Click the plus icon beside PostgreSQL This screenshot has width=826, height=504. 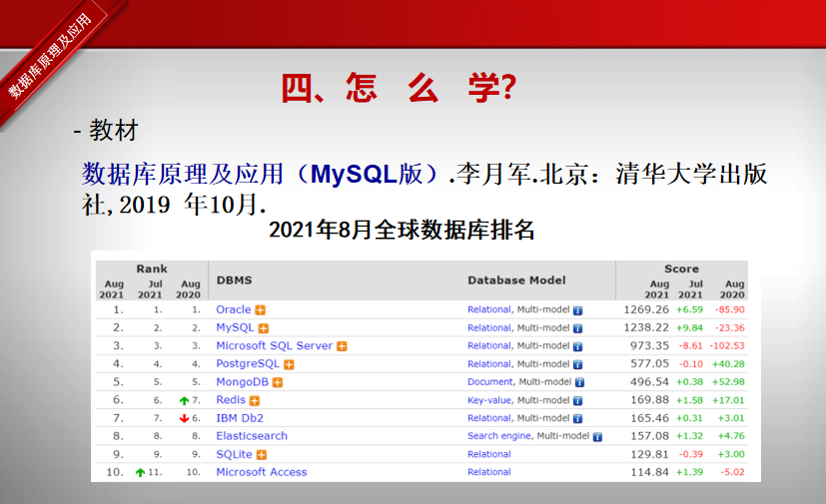[x=289, y=364]
